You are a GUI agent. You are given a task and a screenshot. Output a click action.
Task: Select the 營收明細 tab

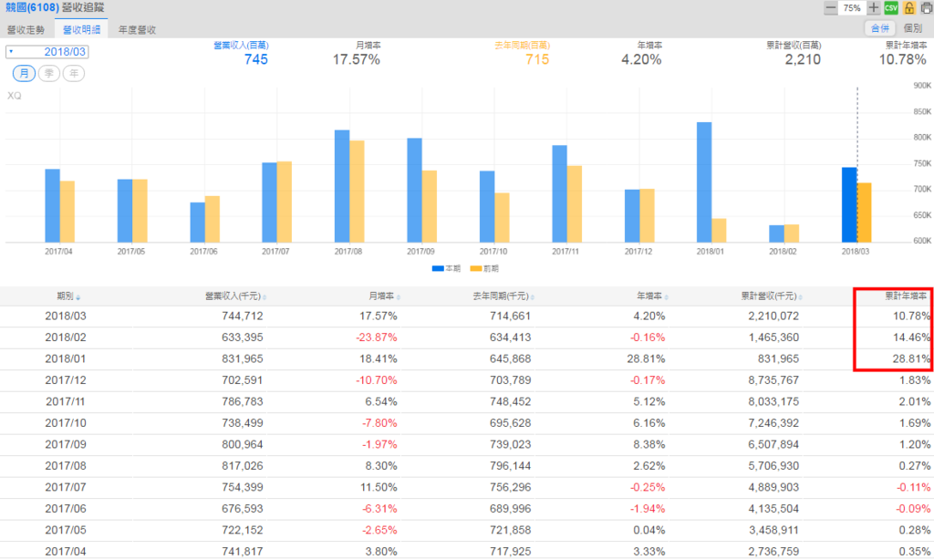pos(81,29)
